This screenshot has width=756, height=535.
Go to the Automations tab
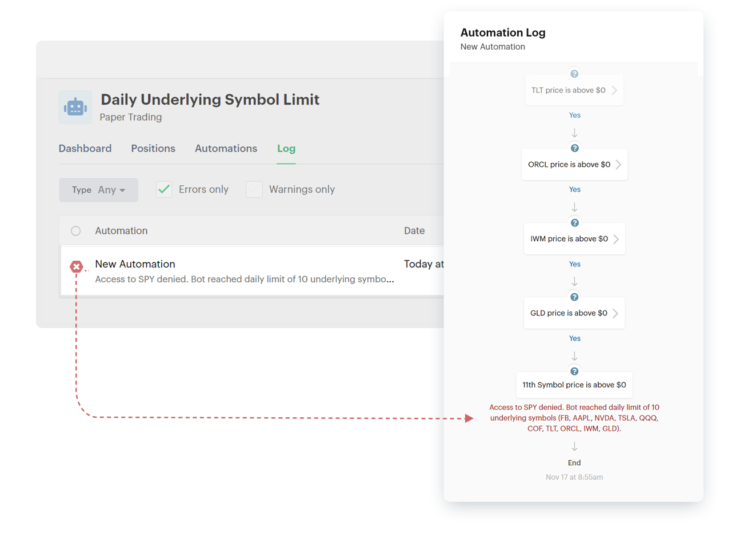[x=226, y=149]
